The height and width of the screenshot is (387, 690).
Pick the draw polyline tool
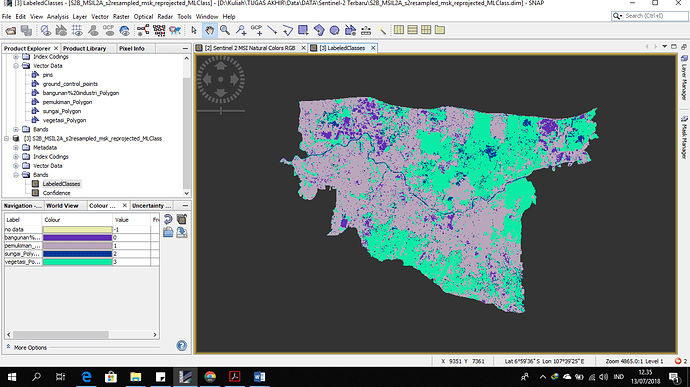coord(287,30)
